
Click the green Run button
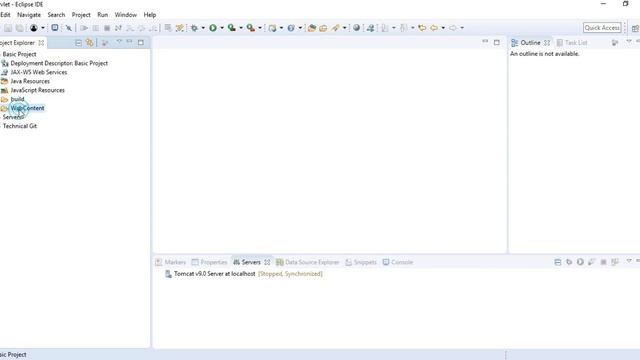[213, 28]
